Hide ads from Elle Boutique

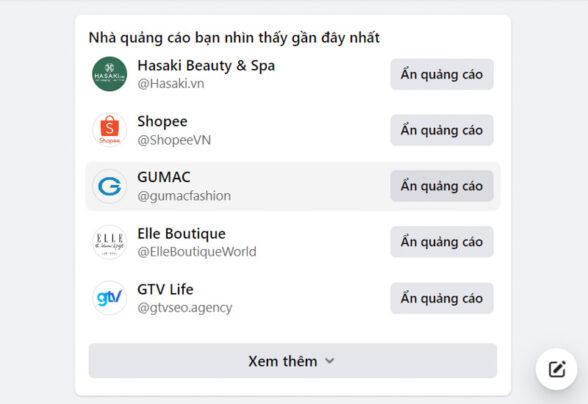tap(442, 242)
